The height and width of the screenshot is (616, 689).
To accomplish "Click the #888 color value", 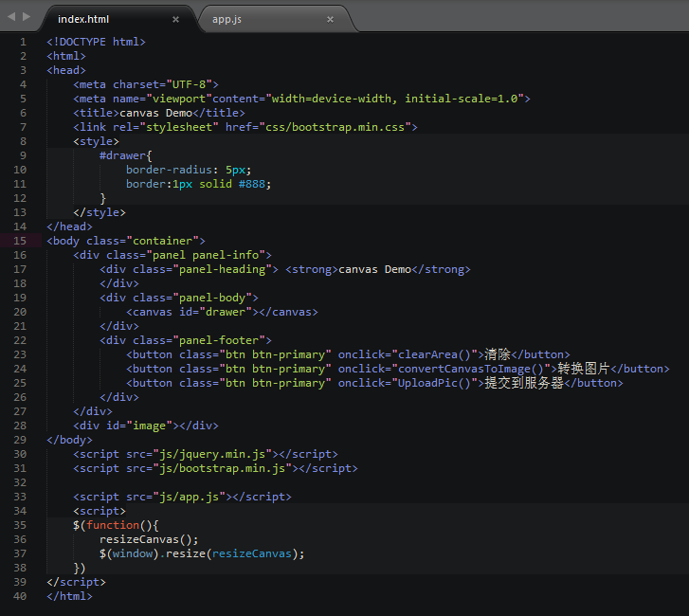I will [252, 184].
